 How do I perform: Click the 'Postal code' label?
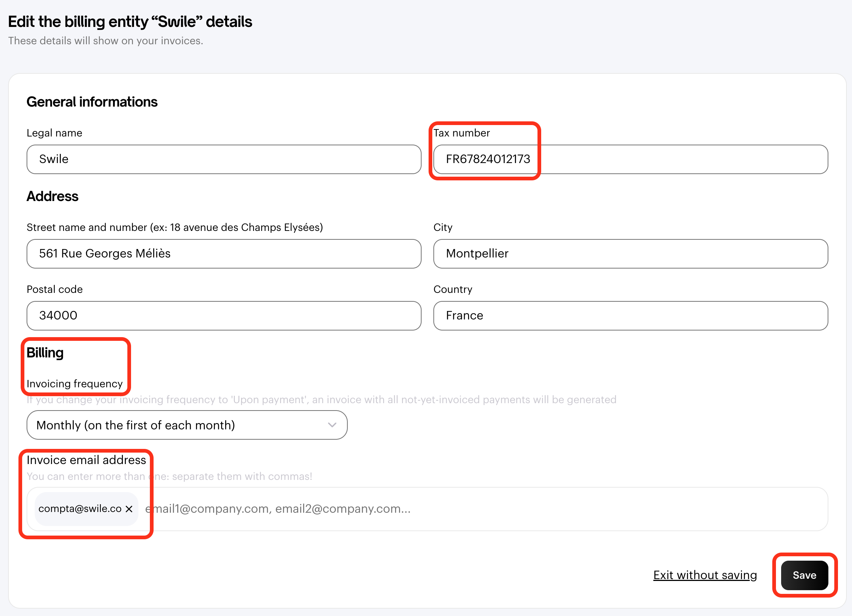pyautogui.click(x=55, y=289)
